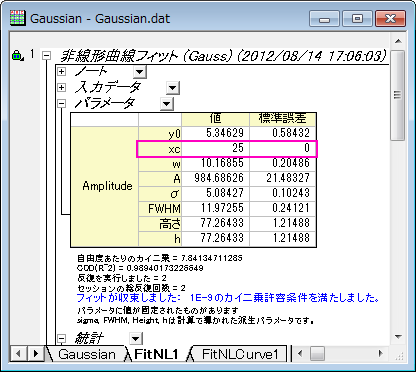
Task: Click the next sheet tab arrow
Action: (35, 354)
